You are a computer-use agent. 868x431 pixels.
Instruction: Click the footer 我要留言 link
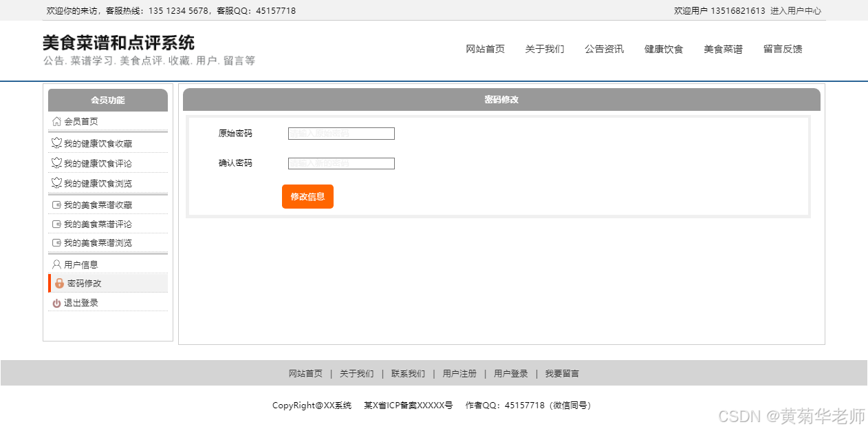(x=563, y=374)
